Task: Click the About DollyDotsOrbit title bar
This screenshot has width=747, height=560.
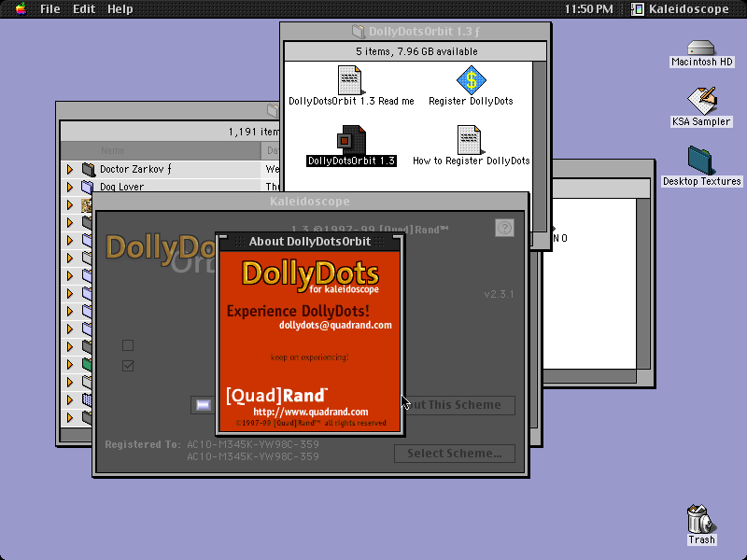Action: point(310,242)
